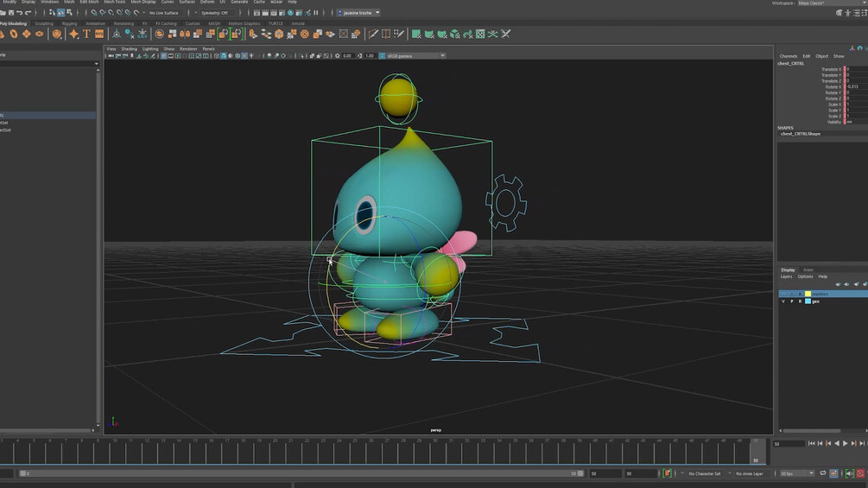Click the play backwards button
The width and height of the screenshot is (868, 488).
837,443
